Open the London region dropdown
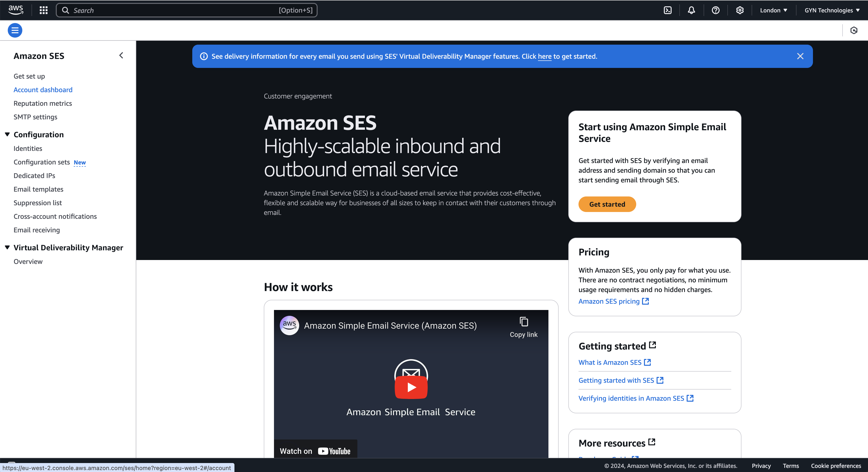The width and height of the screenshot is (868, 472). (x=773, y=10)
